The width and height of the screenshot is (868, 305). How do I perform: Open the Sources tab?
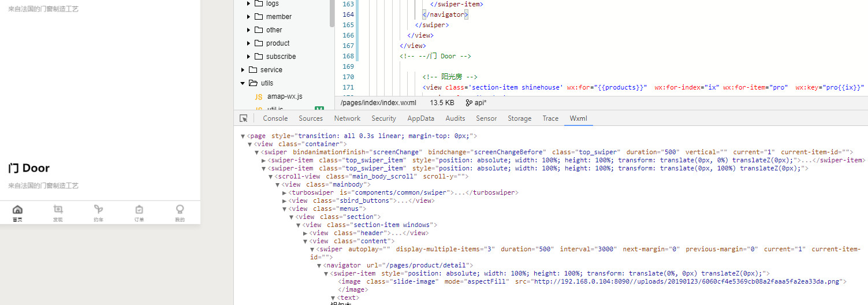(311, 118)
